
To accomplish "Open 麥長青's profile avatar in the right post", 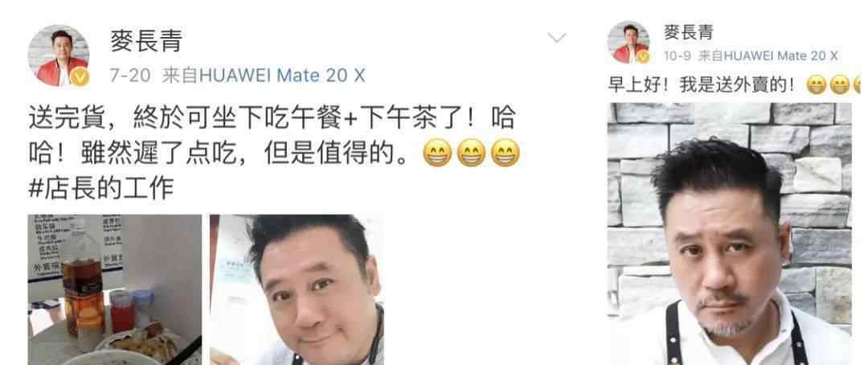I will (628, 42).
